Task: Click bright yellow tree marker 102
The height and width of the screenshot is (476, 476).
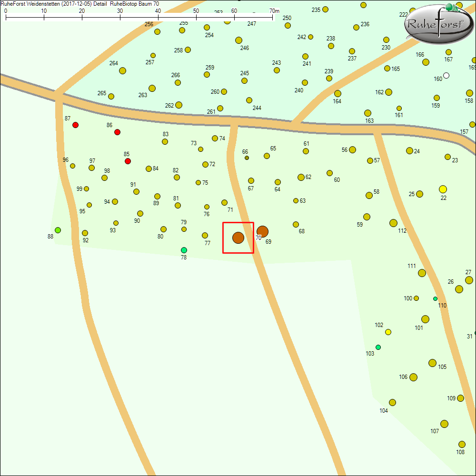Action: 388,332
